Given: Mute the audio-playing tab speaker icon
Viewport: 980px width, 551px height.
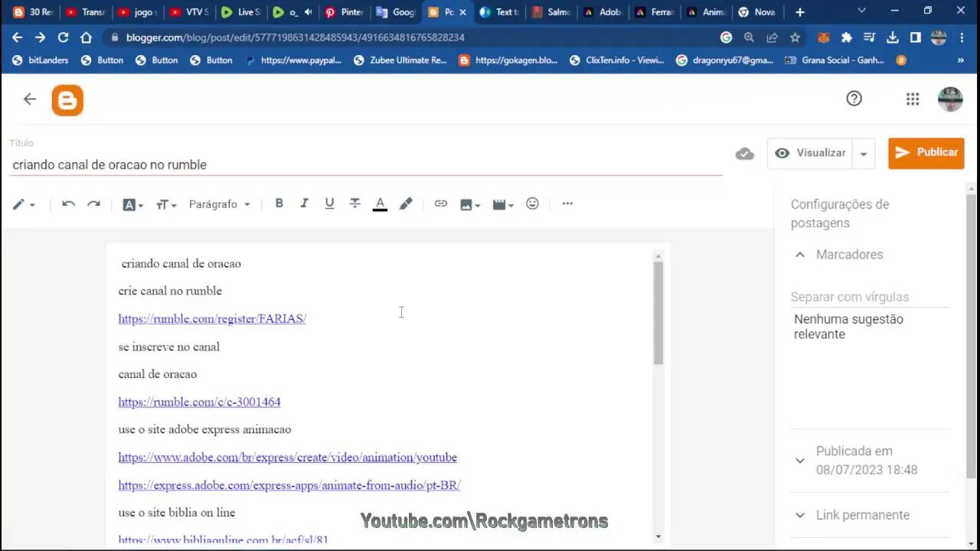Looking at the screenshot, I should click(308, 12).
